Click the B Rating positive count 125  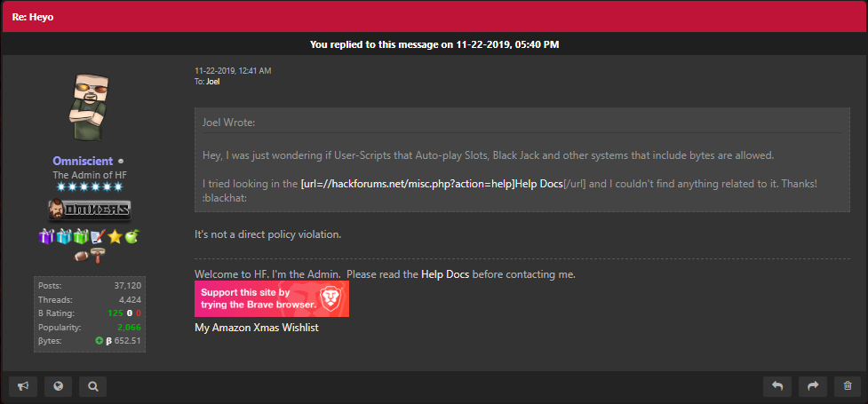[115, 313]
